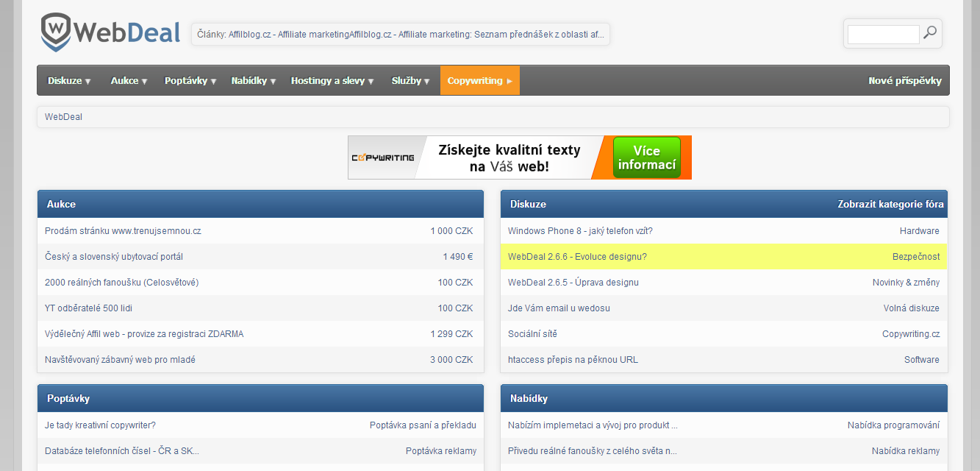Image resolution: width=980 pixels, height=471 pixels.
Task: Open htaccess přepis na pěknou URL thread
Action: tap(573, 360)
